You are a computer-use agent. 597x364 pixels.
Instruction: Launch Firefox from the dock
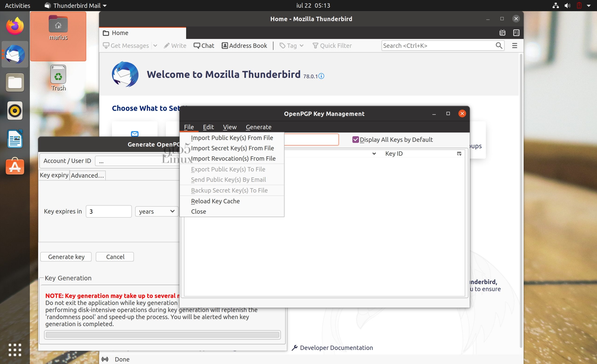pos(15,26)
